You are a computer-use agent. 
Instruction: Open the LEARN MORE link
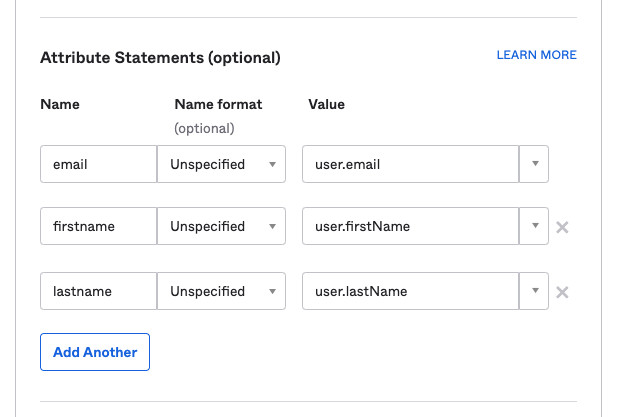[x=536, y=55]
